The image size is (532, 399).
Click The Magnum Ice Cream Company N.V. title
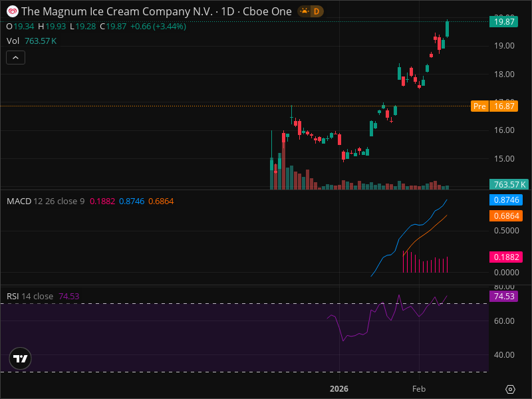(117, 11)
